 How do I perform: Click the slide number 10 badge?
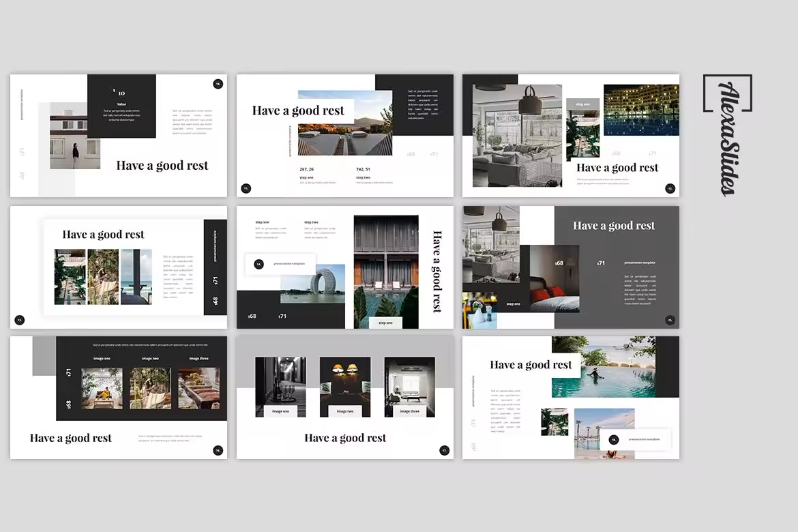218,84
